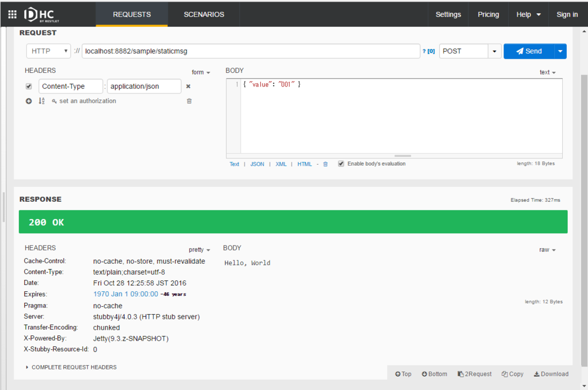Download the response body
The image size is (588, 390).
[551, 374]
